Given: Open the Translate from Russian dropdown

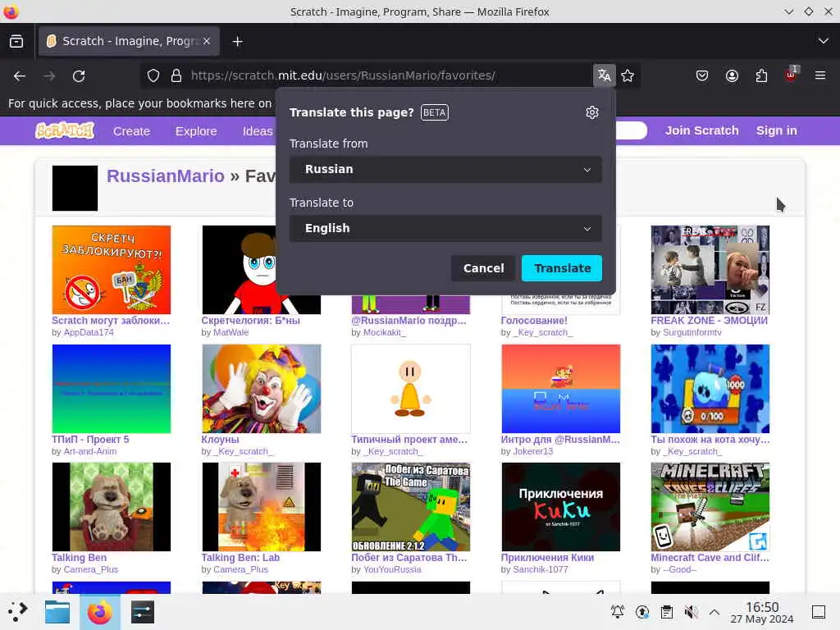Looking at the screenshot, I should coord(445,169).
